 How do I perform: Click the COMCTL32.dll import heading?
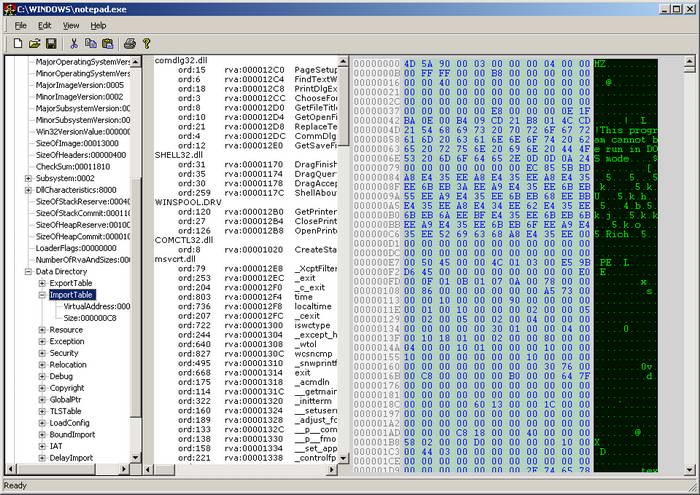click(x=184, y=240)
